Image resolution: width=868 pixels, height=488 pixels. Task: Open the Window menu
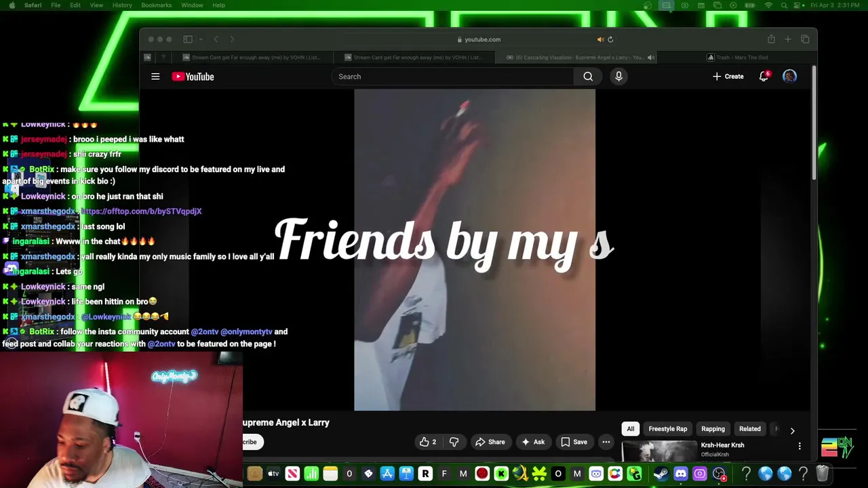point(192,5)
